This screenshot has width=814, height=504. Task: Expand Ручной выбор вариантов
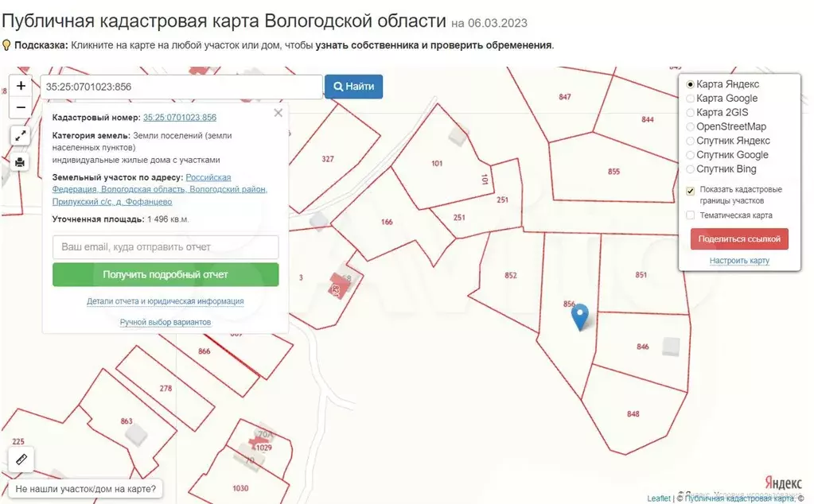(x=166, y=322)
